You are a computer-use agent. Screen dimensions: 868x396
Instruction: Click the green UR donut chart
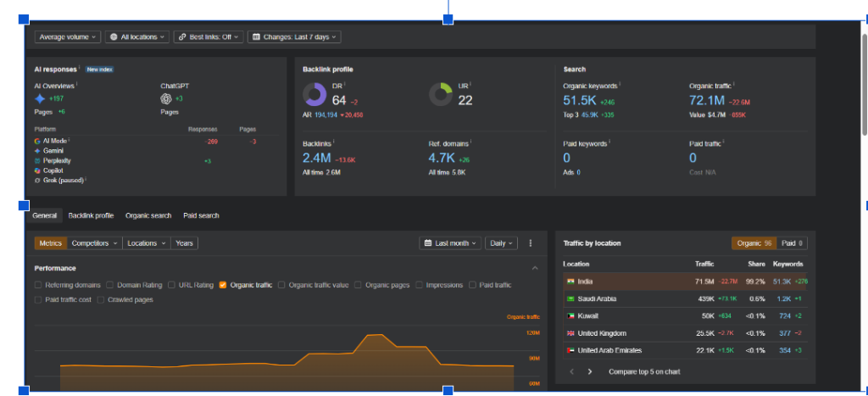pyautogui.click(x=441, y=95)
